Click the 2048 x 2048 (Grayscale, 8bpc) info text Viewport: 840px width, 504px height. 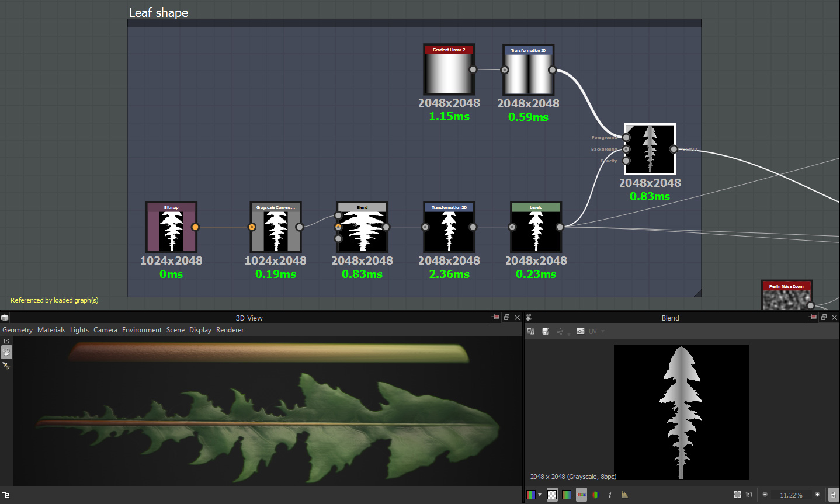(x=573, y=477)
